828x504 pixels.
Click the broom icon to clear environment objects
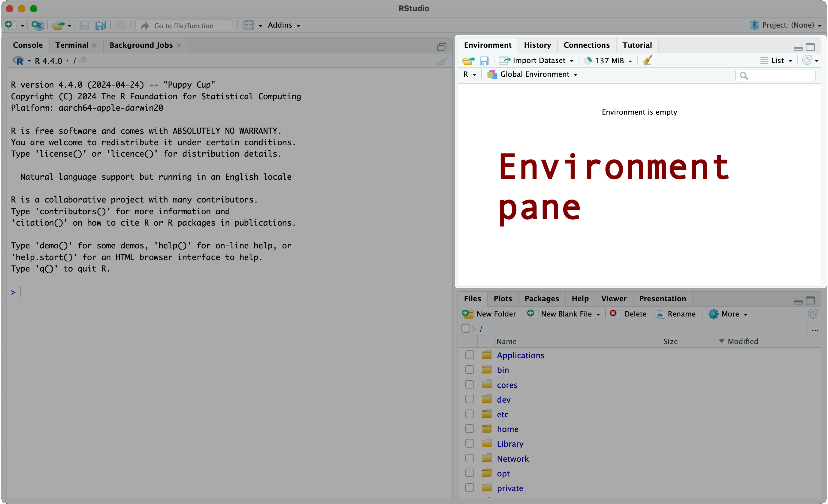[647, 60]
